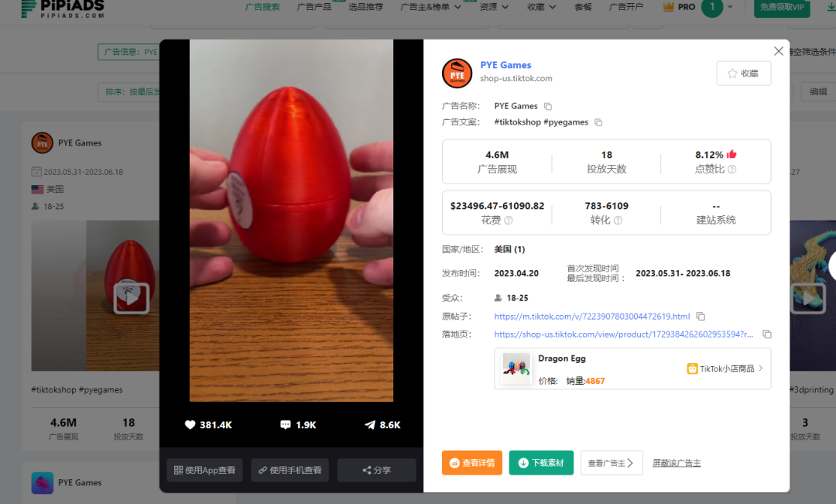Copy the original TikTok post link
Image resolution: width=836 pixels, height=504 pixels.
tap(701, 316)
